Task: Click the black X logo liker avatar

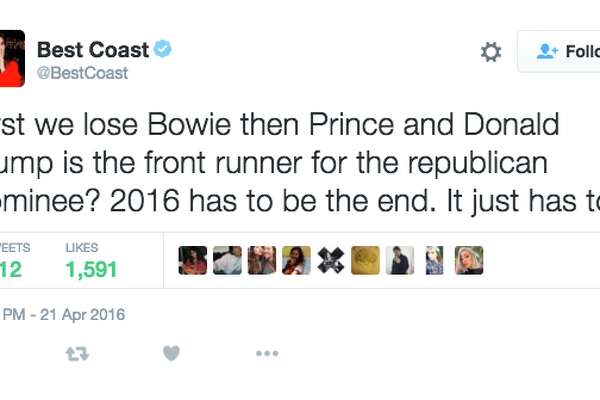Action: point(331,260)
